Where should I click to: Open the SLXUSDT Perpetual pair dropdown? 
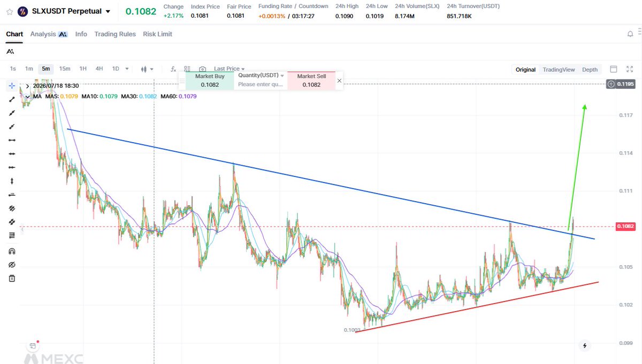pos(108,11)
